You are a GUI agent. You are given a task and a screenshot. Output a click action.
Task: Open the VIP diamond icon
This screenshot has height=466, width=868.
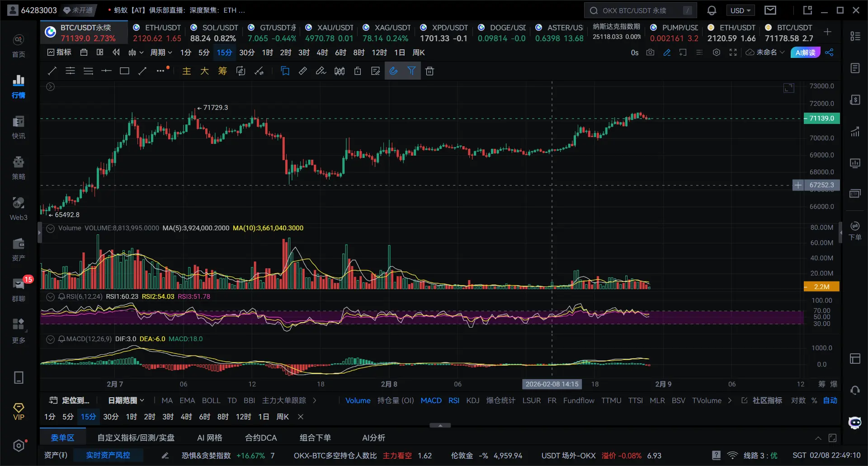pos(19,412)
